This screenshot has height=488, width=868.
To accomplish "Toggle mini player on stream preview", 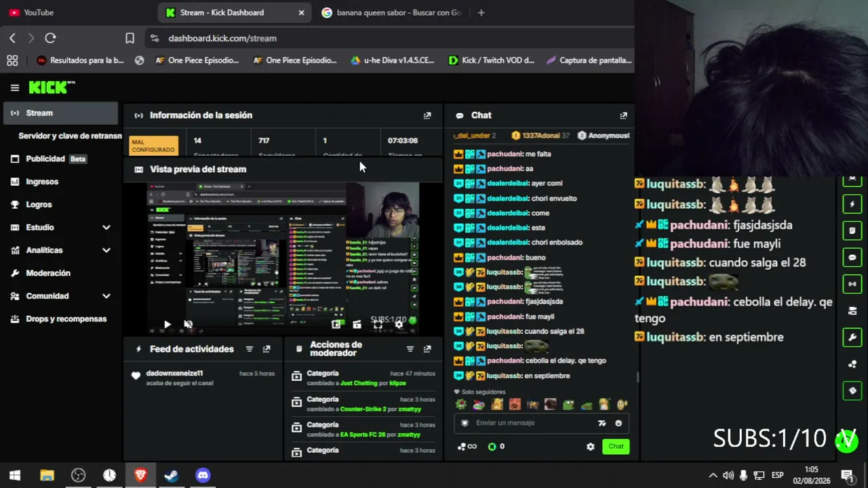I will click(x=336, y=325).
